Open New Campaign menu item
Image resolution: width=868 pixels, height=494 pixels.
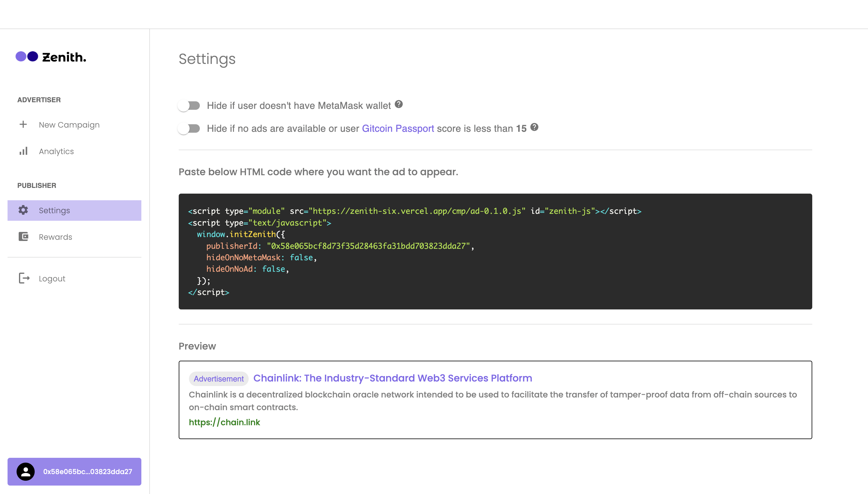(x=69, y=125)
